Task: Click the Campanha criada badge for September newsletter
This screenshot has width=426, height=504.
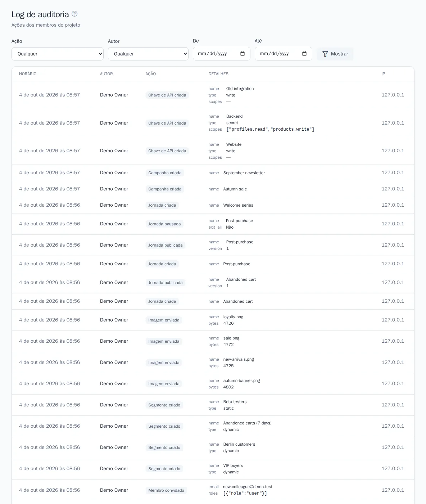Action: click(x=165, y=173)
